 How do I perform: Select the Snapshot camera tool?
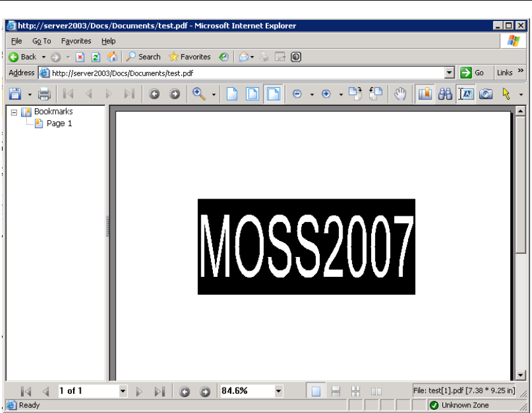[x=486, y=94]
